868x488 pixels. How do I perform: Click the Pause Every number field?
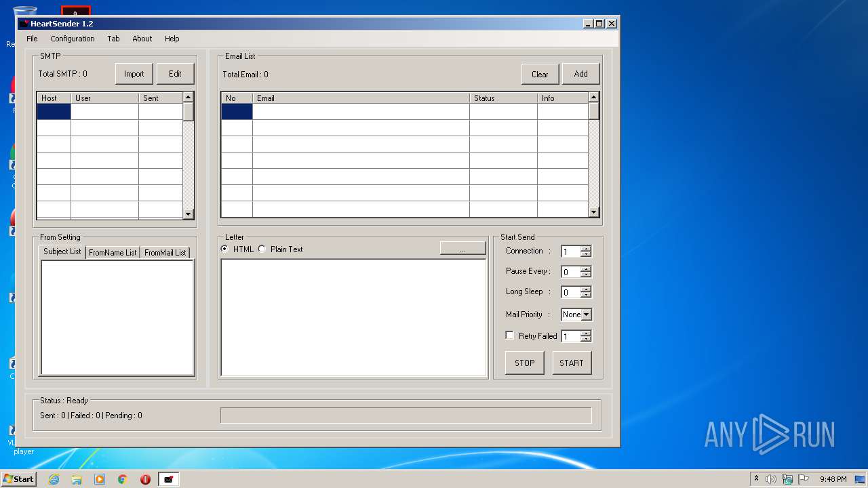tap(571, 272)
